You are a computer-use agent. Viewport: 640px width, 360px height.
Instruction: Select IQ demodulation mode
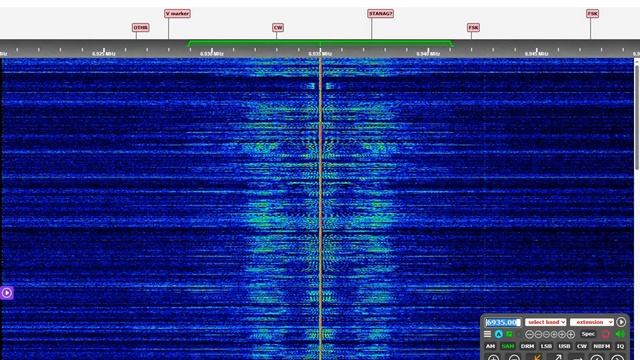pos(620,346)
